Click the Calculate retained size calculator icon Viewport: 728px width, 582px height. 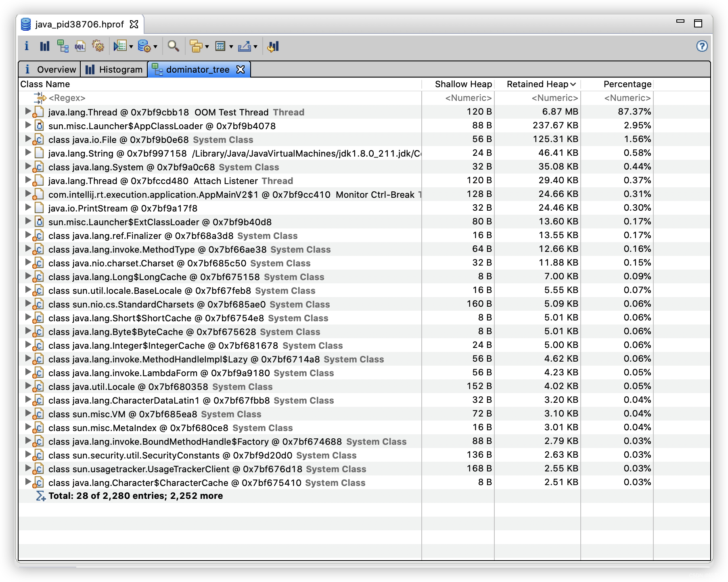click(x=220, y=46)
